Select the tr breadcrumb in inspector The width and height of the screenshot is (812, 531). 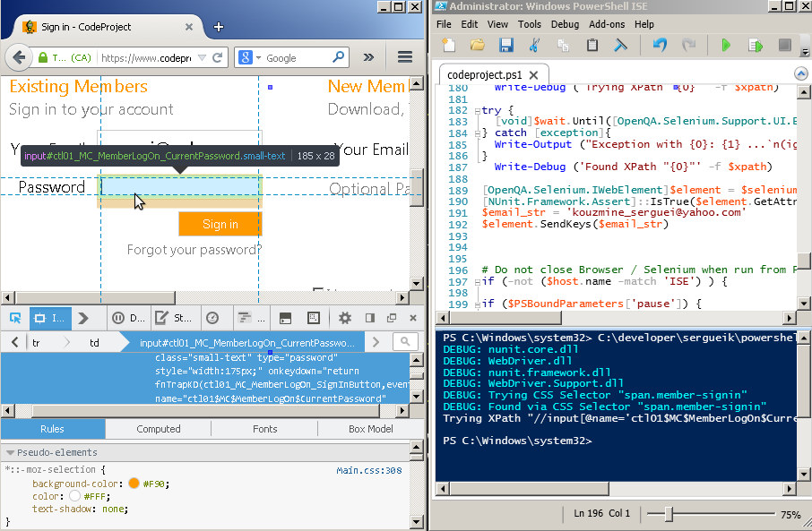pyautogui.click(x=36, y=343)
